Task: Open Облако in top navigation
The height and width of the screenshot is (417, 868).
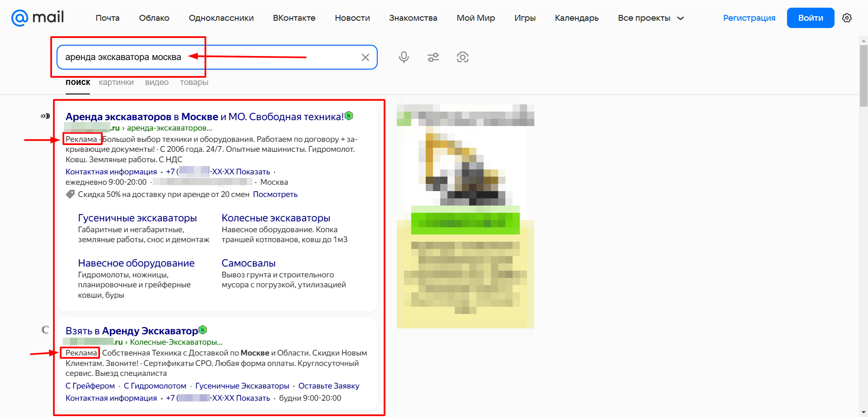Action: pos(154,18)
